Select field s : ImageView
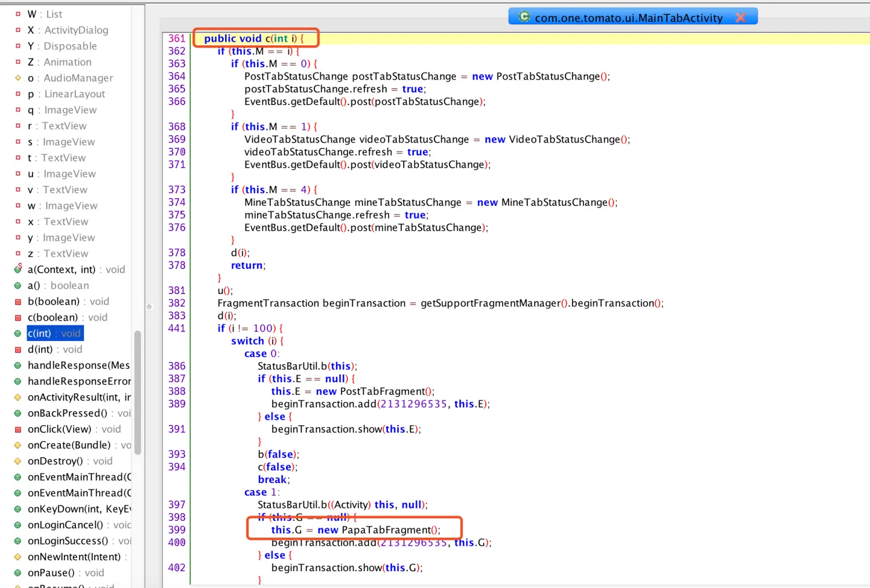 61,141
